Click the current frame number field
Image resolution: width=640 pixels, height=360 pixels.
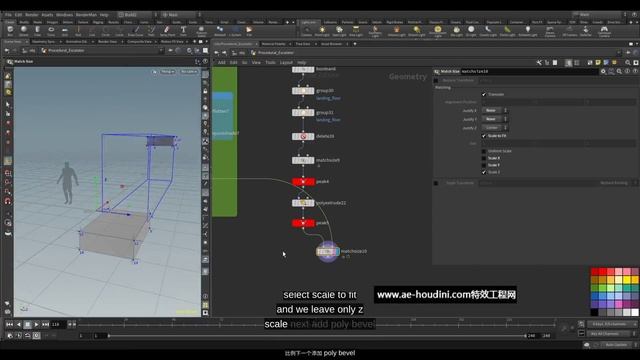(x=58, y=324)
